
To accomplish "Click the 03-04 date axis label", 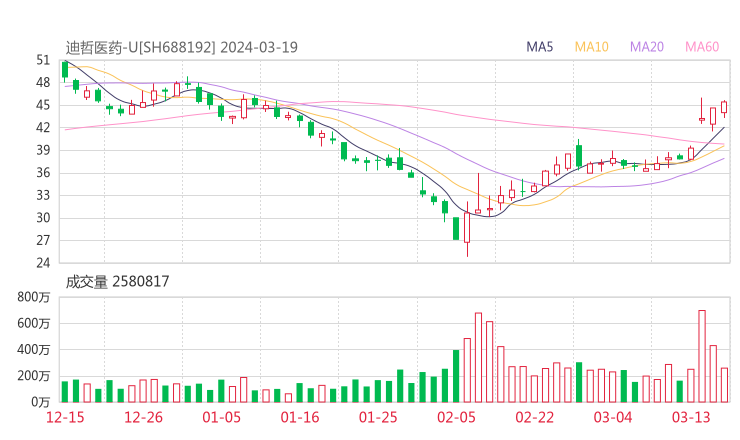I will click(x=613, y=417).
